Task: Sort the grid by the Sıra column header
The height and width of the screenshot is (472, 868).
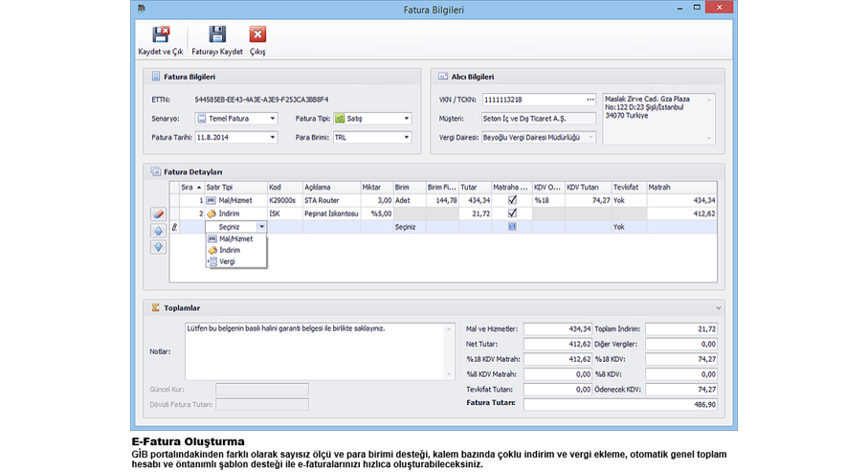Action: click(187, 187)
